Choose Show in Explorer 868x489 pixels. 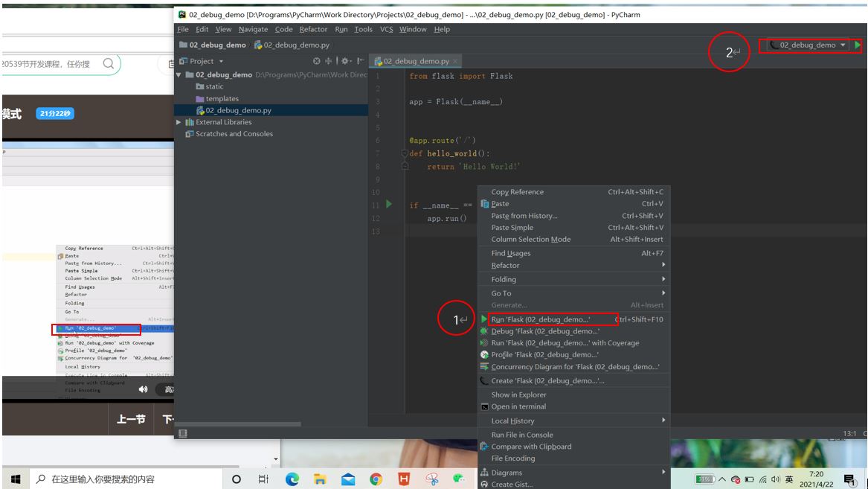(574, 394)
